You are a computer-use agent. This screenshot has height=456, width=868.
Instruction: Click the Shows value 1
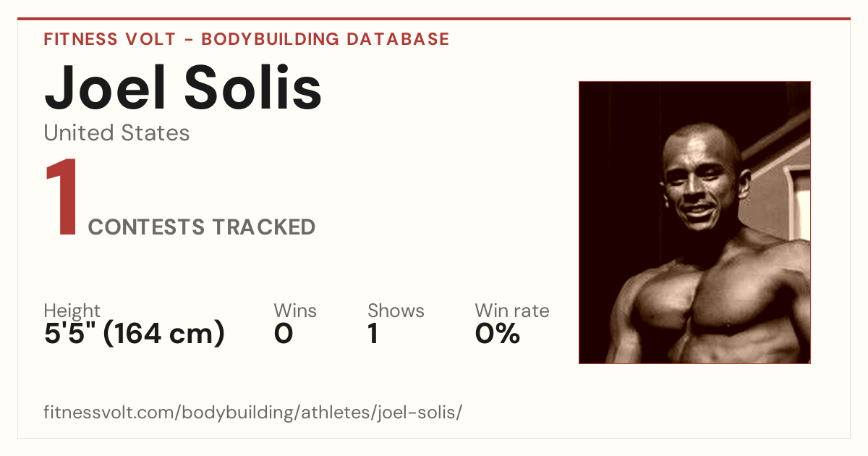373,334
